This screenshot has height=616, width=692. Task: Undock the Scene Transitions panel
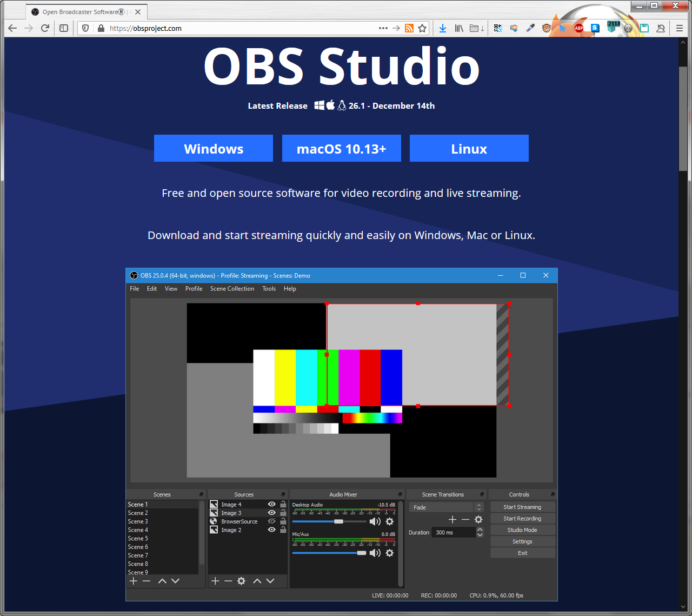pos(482,494)
